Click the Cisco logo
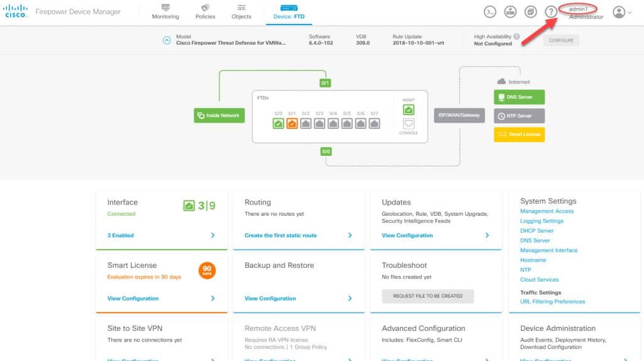The height and width of the screenshot is (361, 644). (16, 11)
